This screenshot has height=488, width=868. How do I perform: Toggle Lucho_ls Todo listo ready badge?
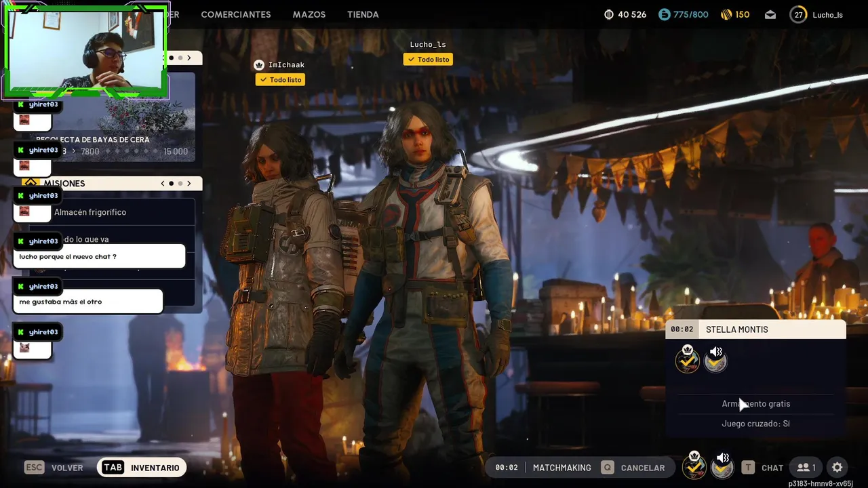[428, 60]
